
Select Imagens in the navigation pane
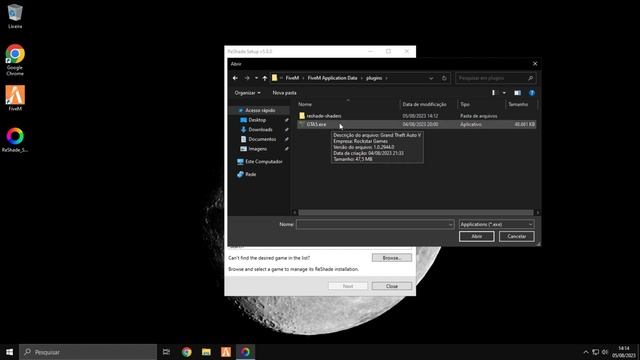(x=258, y=149)
